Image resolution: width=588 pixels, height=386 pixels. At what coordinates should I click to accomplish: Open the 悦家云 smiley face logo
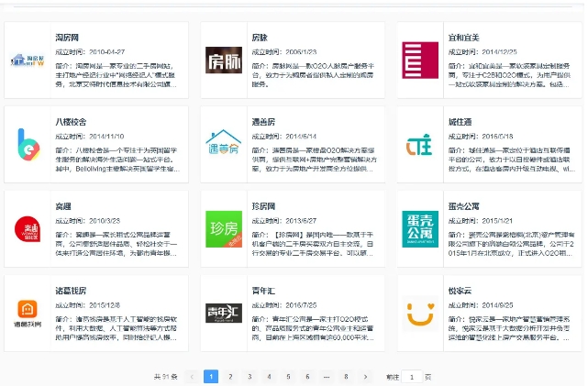[420, 314]
